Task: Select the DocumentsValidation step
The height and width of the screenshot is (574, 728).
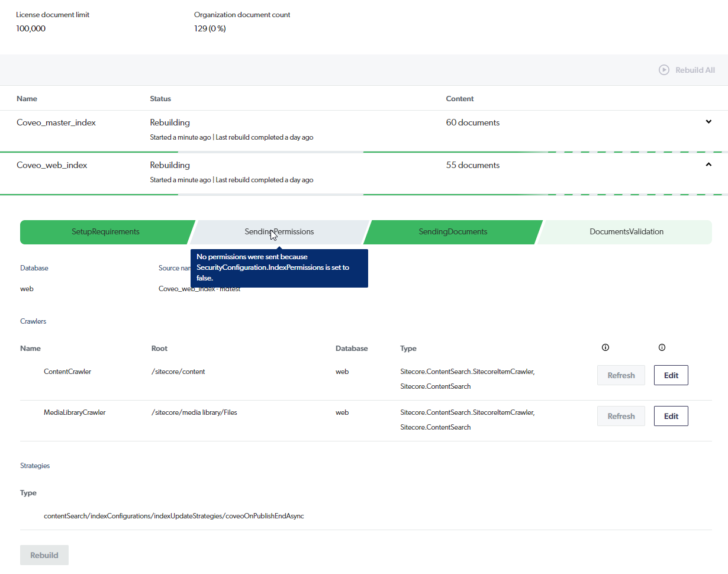Action: pyautogui.click(x=626, y=232)
